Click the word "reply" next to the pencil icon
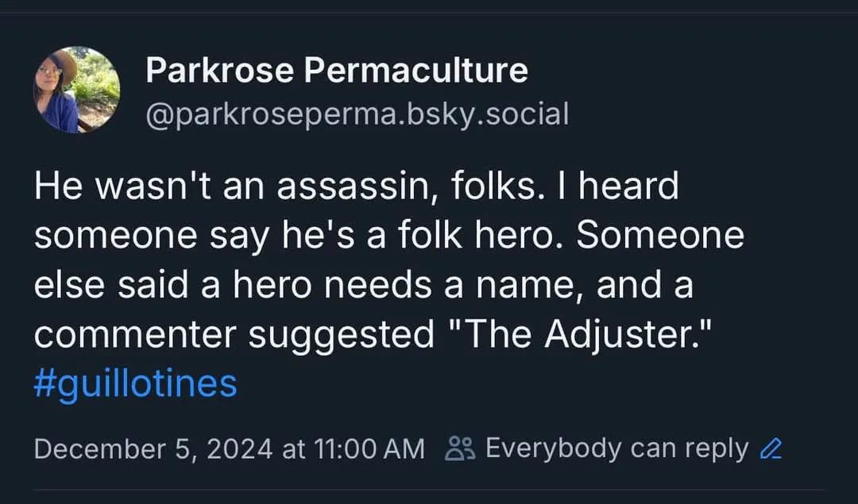Viewport: 858px width, 504px height. point(717,449)
